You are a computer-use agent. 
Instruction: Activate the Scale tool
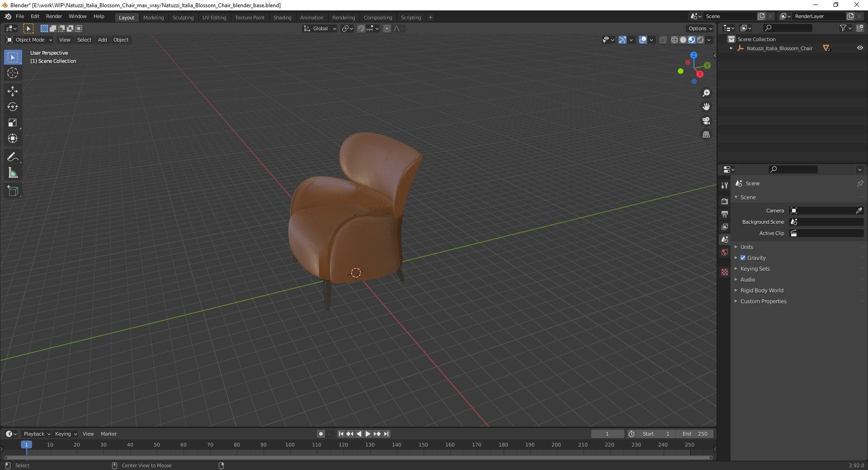(x=13, y=123)
